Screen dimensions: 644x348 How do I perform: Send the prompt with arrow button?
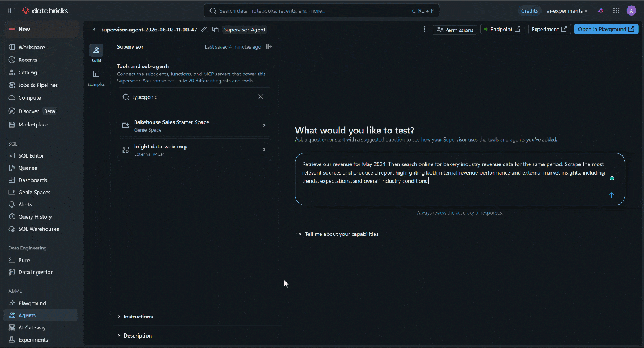[611, 195]
